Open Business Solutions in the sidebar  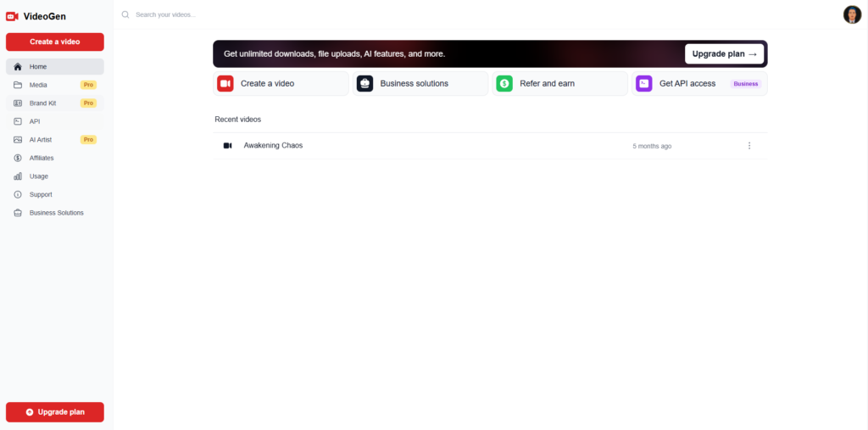coord(55,213)
